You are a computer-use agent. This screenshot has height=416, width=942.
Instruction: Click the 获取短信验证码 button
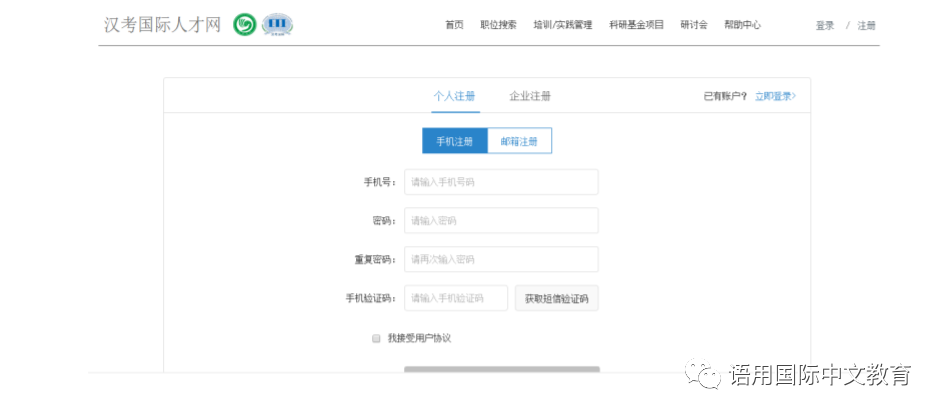point(556,298)
